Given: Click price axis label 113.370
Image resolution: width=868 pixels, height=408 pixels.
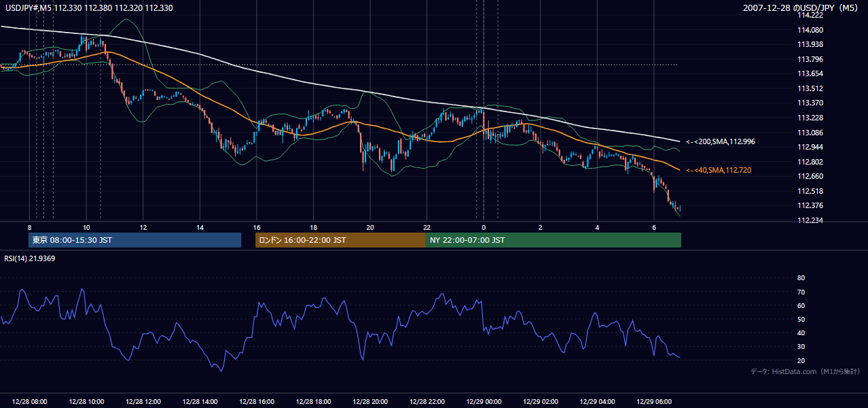Looking at the screenshot, I should pos(810,103).
